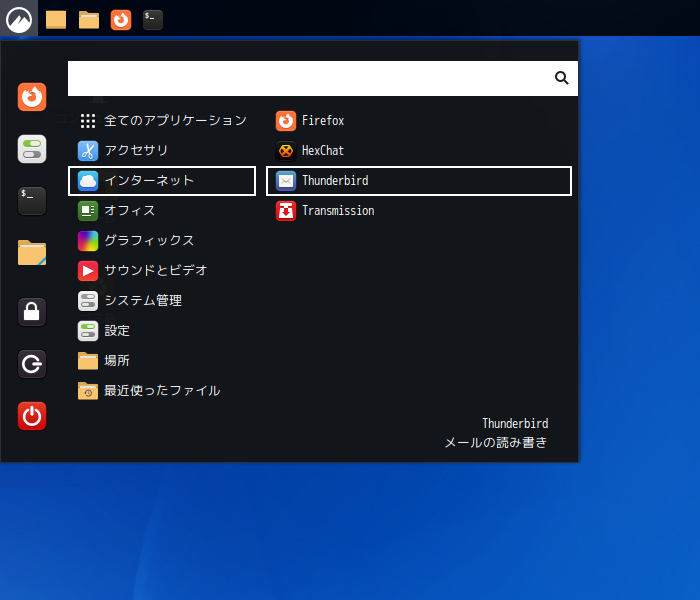Launch Transmission from the application list

419,211
